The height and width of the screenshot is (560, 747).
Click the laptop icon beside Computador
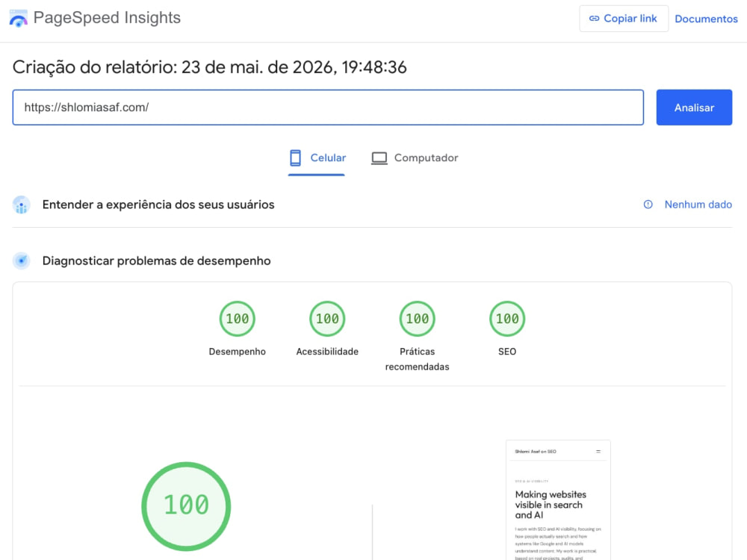pos(379,158)
